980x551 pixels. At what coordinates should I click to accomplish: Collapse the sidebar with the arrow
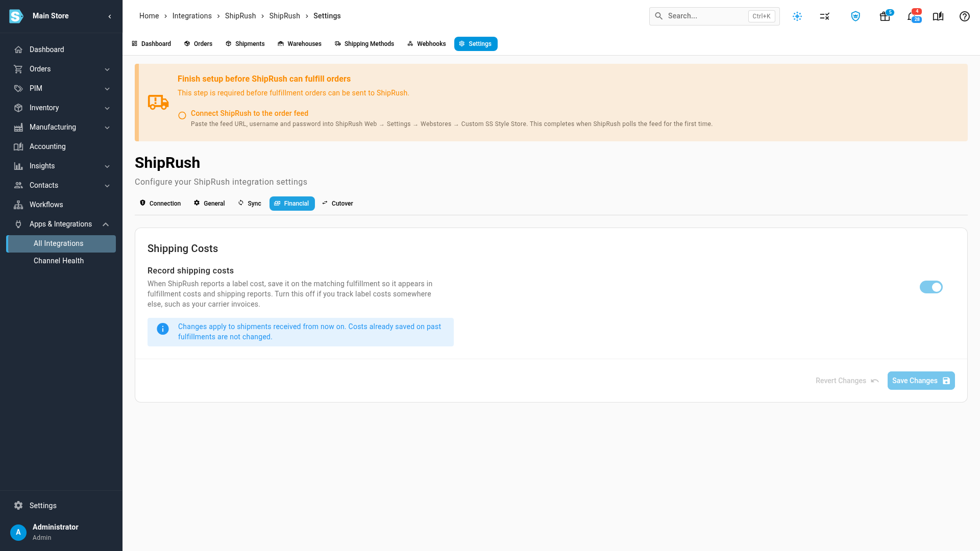(x=110, y=16)
